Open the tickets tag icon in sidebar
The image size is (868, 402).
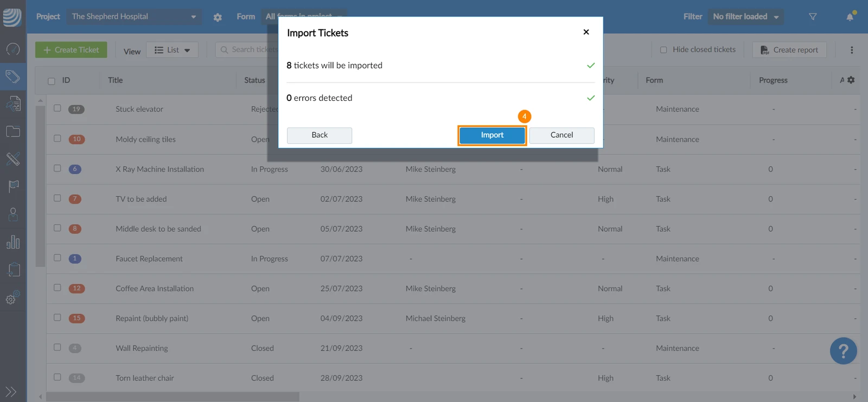click(13, 76)
